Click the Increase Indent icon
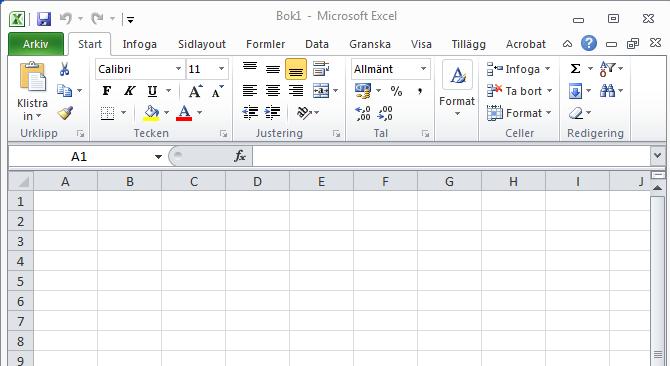The image size is (670, 366). point(273,113)
